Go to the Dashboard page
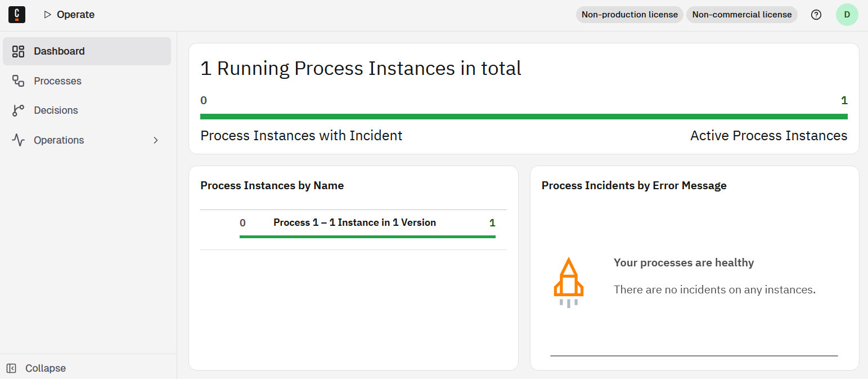Image resolution: width=868 pixels, height=379 pixels. click(x=87, y=51)
